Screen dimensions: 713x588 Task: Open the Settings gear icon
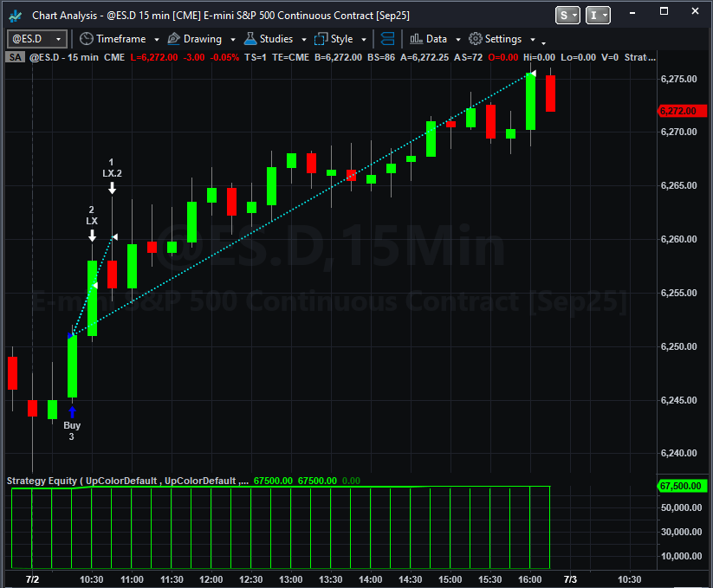[x=475, y=39]
